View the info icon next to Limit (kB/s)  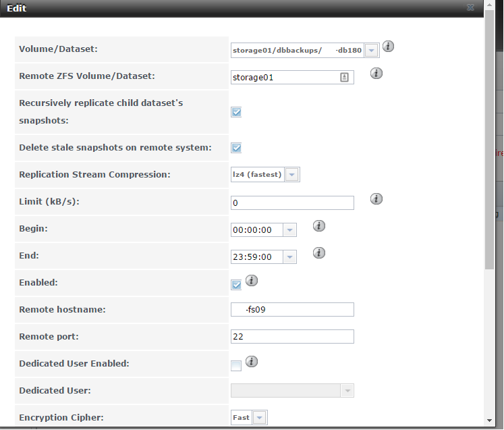click(x=376, y=198)
